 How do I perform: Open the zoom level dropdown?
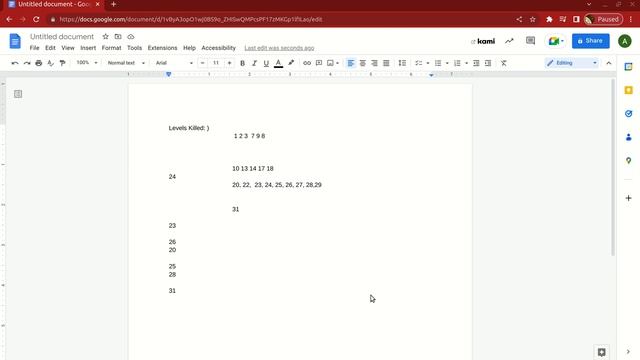click(x=87, y=63)
